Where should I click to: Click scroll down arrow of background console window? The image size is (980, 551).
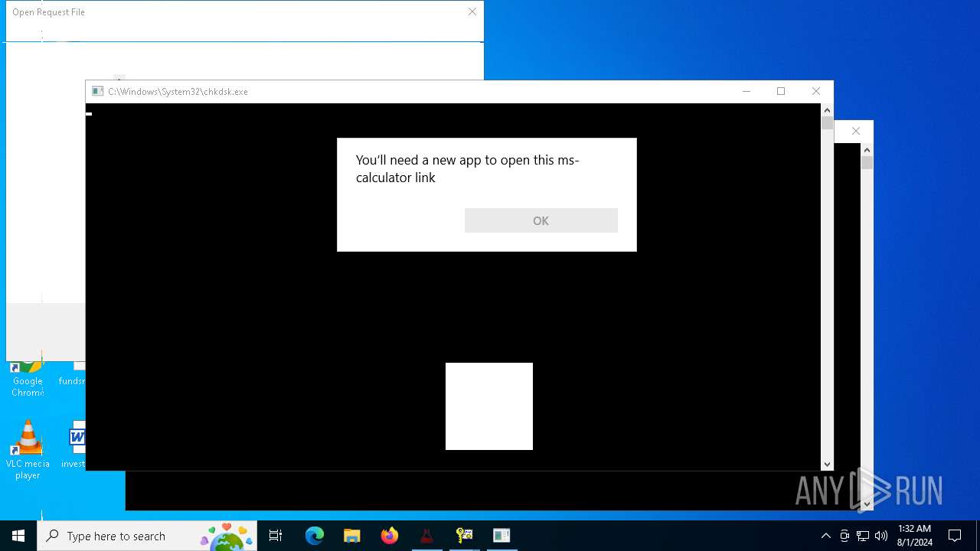pyautogui.click(x=867, y=504)
